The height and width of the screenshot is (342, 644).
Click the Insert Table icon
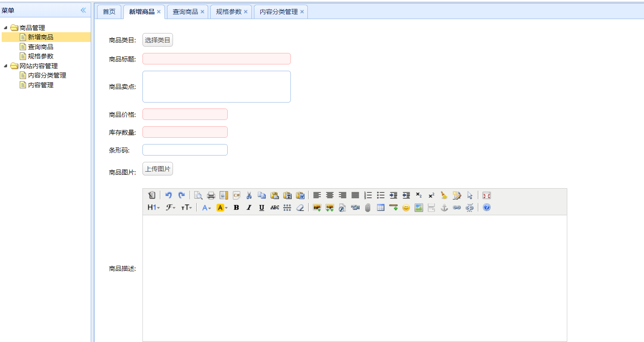380,207
